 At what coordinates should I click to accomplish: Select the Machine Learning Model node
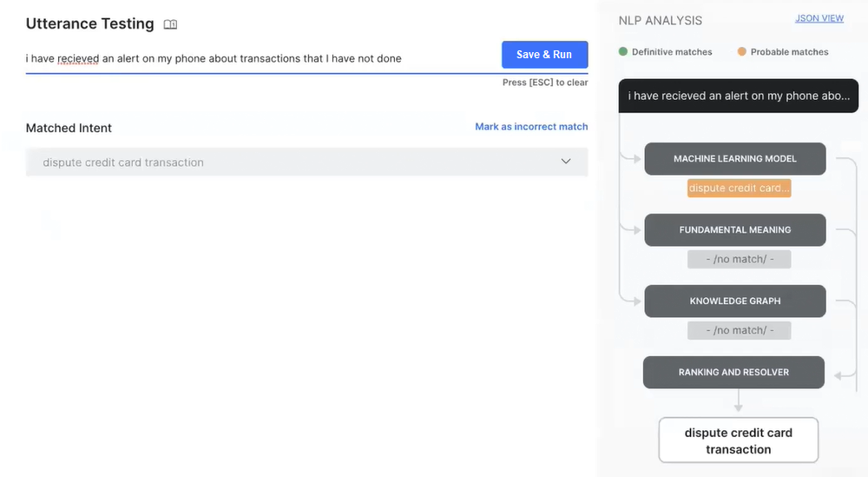click(x=734, y=159)
